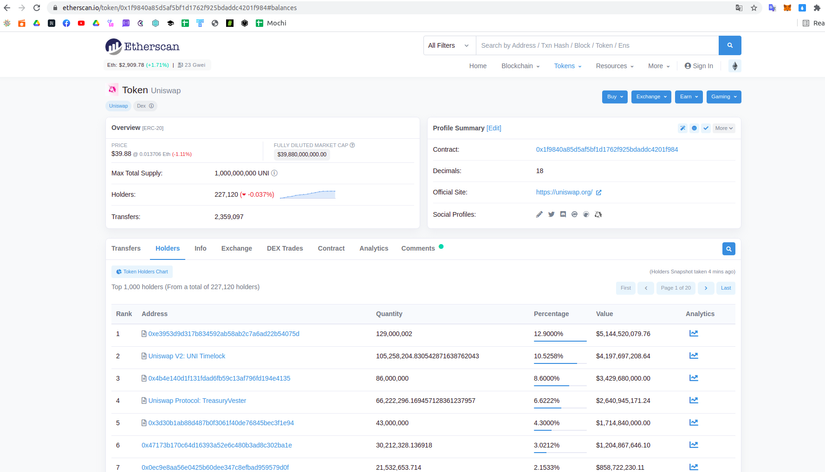The width and height of the screenshot is (825, 472).
Task: Expand the Exchange dropdown button
Action: click(651, 97)
